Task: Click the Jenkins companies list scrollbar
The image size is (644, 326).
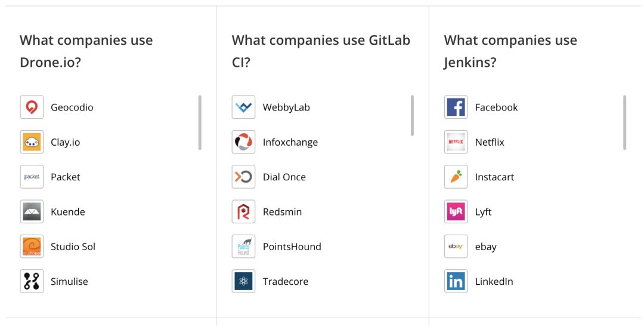Action: 624,122
